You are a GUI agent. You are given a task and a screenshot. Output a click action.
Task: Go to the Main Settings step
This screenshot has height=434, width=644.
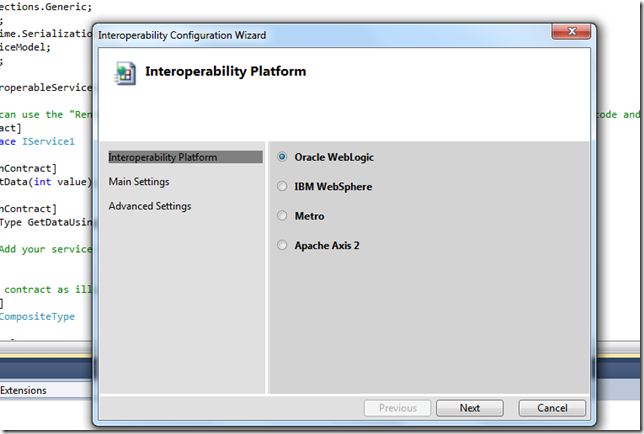[x=139, y=181]
